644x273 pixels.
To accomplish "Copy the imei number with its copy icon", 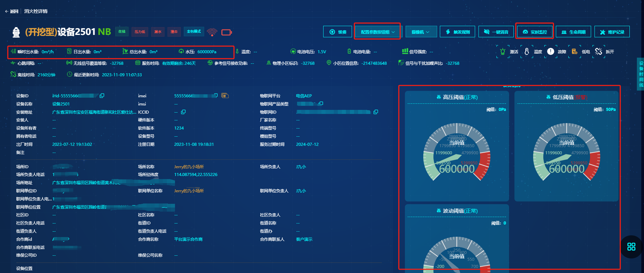I will [216, 96].
